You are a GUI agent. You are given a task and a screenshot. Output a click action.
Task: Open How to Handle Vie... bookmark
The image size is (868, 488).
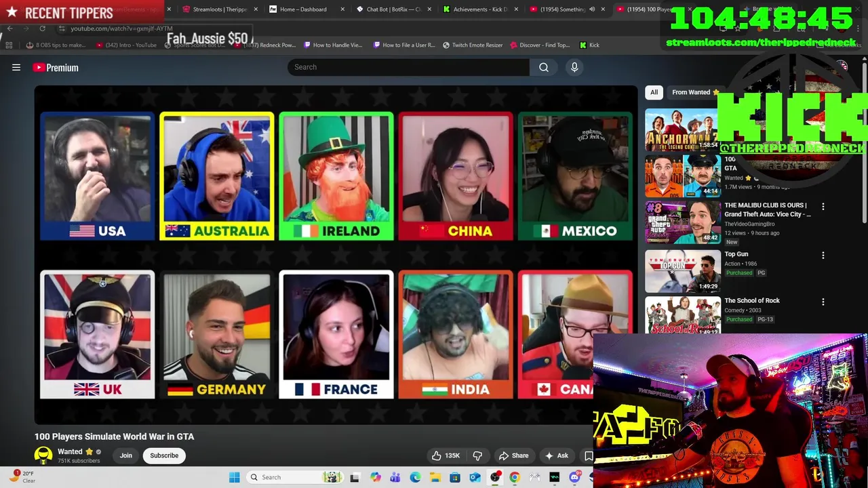point(334,45)
